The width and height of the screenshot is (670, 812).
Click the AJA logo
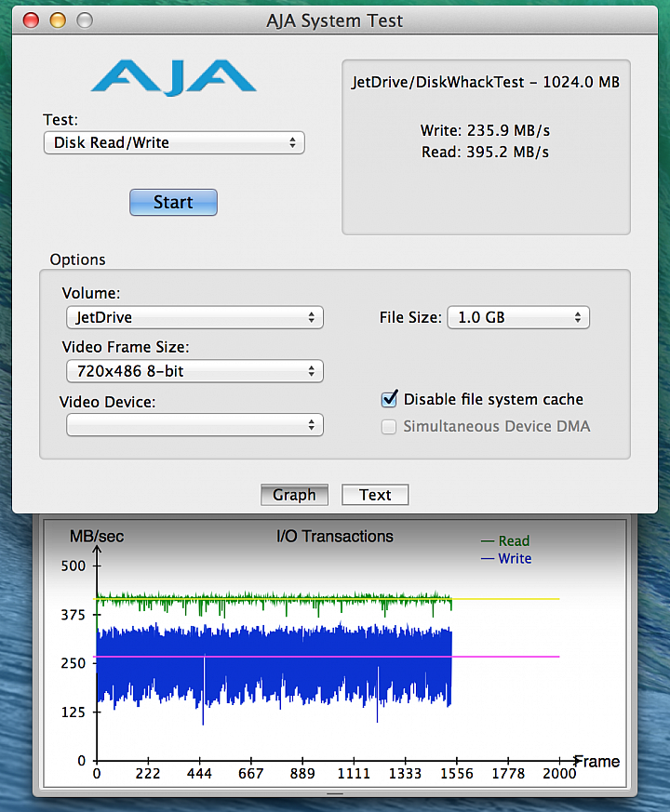[x=174, y=78]
